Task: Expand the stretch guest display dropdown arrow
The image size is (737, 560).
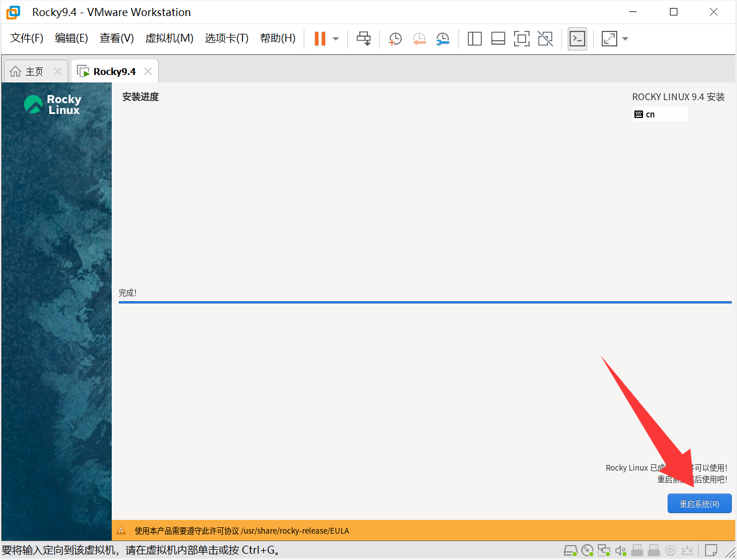Action: point(625,39)
